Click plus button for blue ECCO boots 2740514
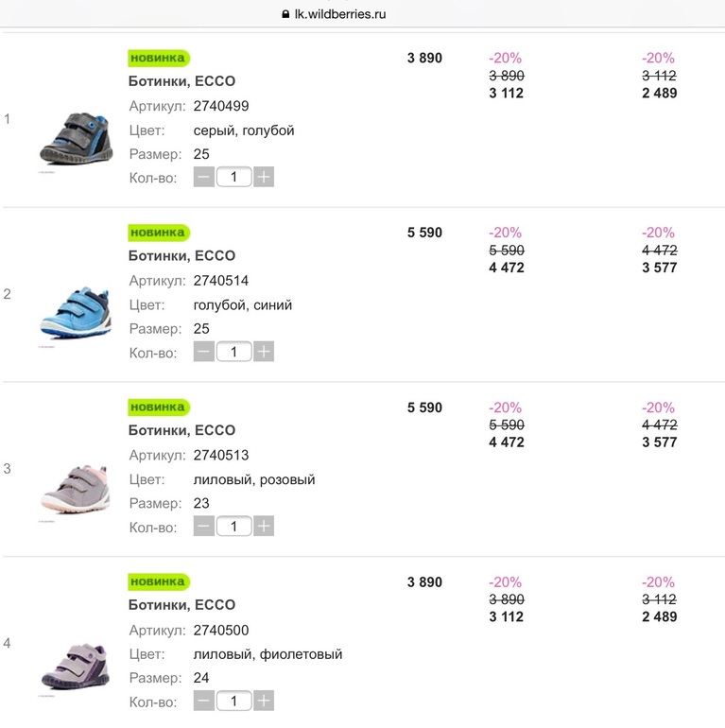Viewport: 725px width, 728px height. (x=264, y=352)
